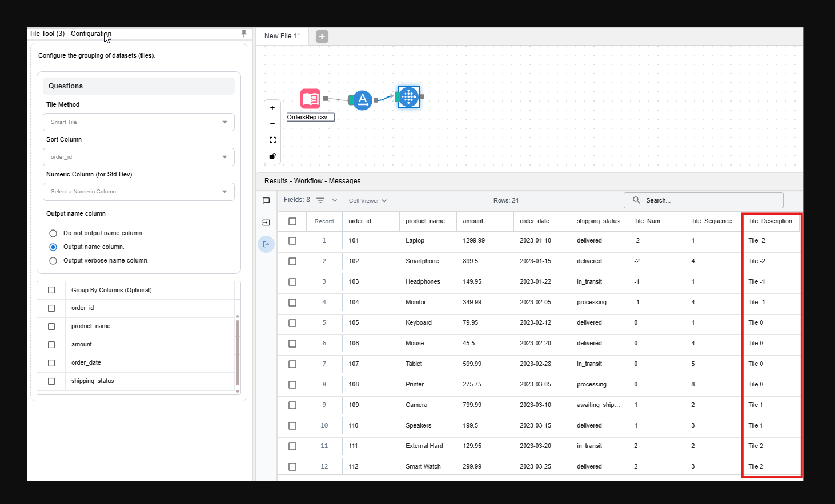835x504 pixels.
Task: Select the blue Auto Field tool node
Action: pyautogui.click(x=362, y=100)
